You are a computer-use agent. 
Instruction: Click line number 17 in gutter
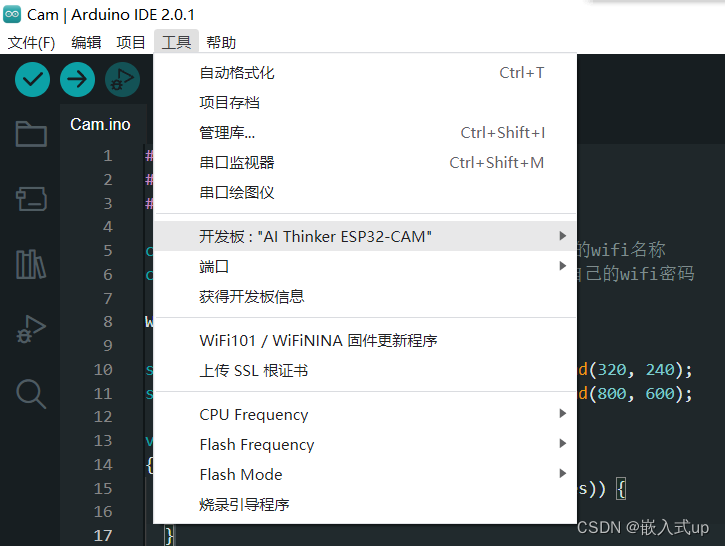coord(103,535)
